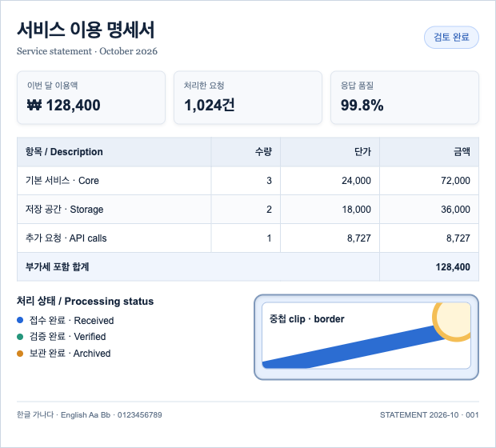Select the 접수 완료 · Received status

click(71, 321)
